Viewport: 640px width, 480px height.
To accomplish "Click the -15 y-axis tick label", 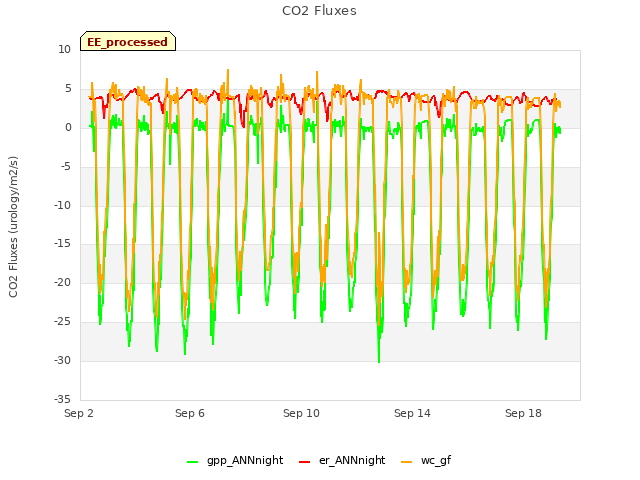I will pos(62,244).
